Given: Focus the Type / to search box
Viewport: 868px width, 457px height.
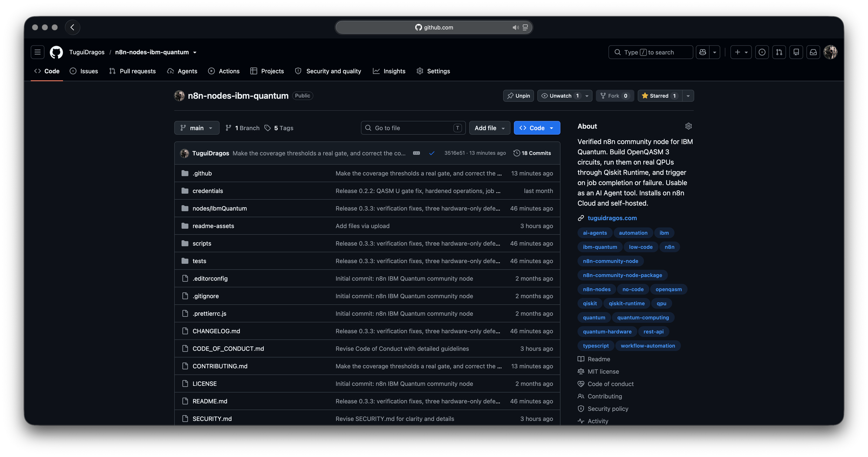Looking at the screenshot, I should [x=651, y=52].
